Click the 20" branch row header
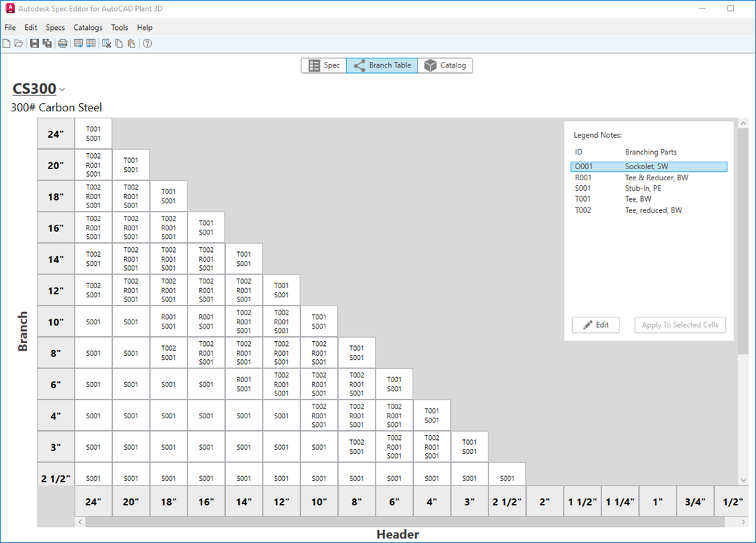Image resolution: width=756 pixels, height=543 pixels. pos(56,165)
